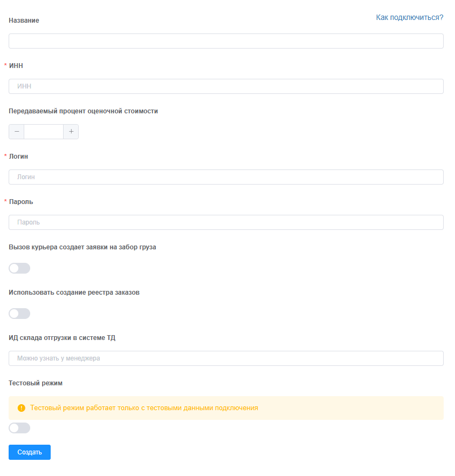Click the "Логин" input field
Viewport: 455px width, 476px height.
[226, 177]
